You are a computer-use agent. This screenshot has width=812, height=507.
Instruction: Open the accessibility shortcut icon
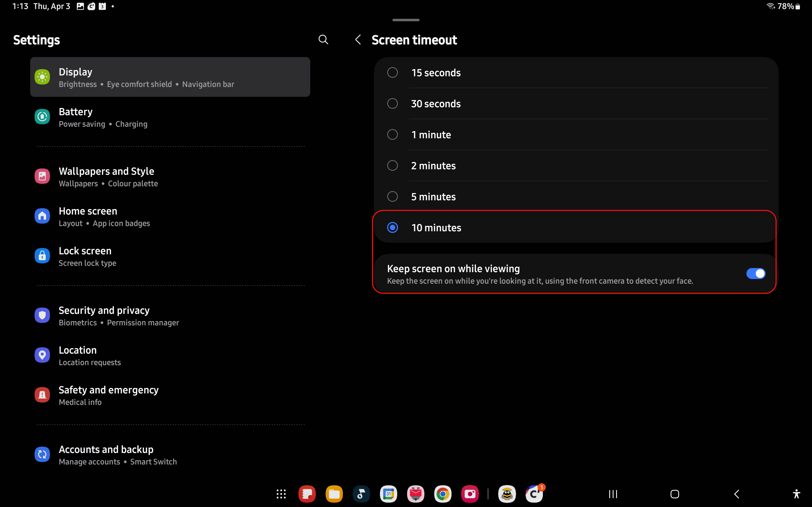click(797, 494)
